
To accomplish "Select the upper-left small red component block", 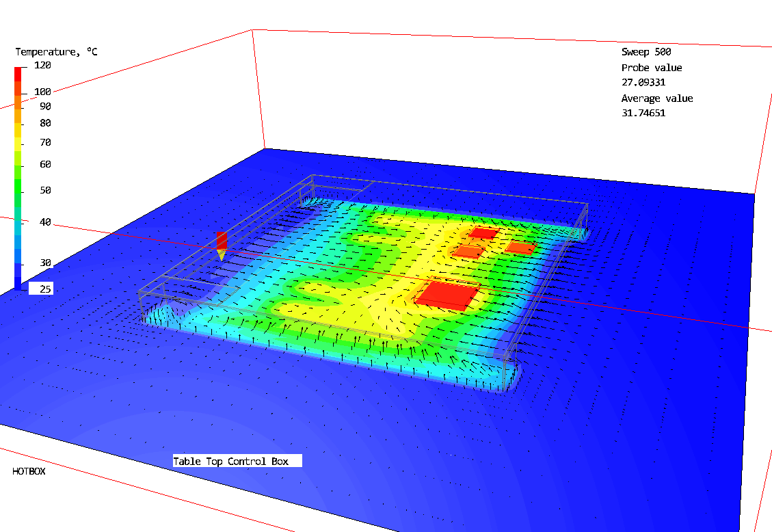I will point(483,233).
